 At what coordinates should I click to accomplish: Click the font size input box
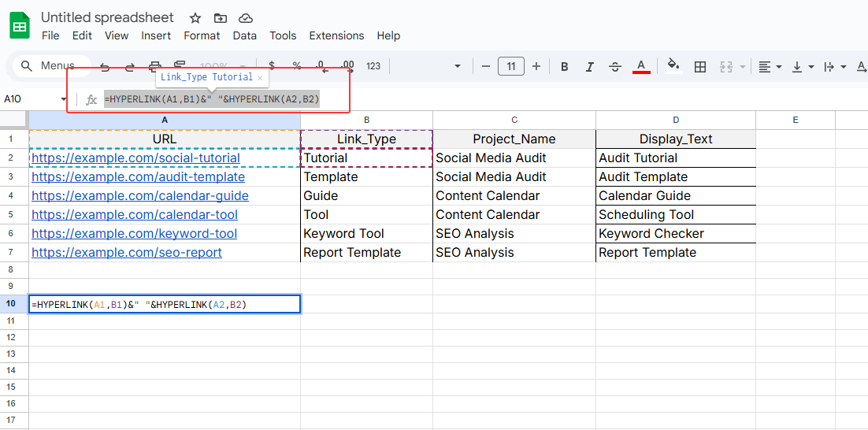[510, 66]
